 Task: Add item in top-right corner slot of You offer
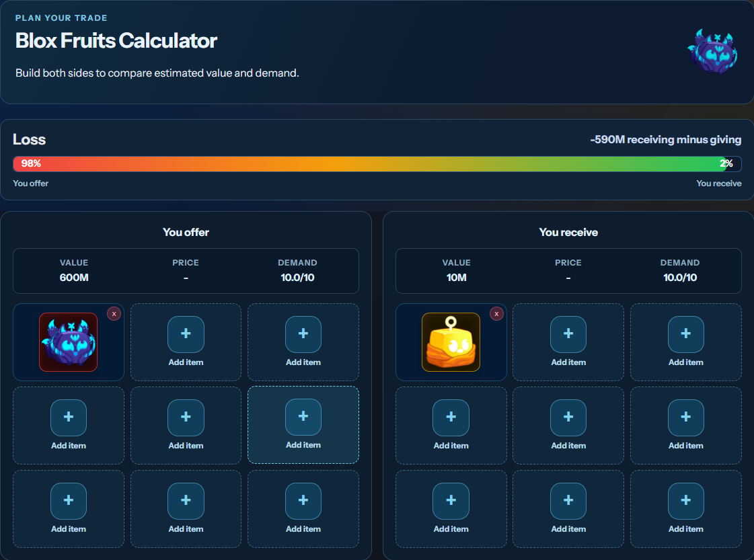pyautogui.click(x=303, y=342)
